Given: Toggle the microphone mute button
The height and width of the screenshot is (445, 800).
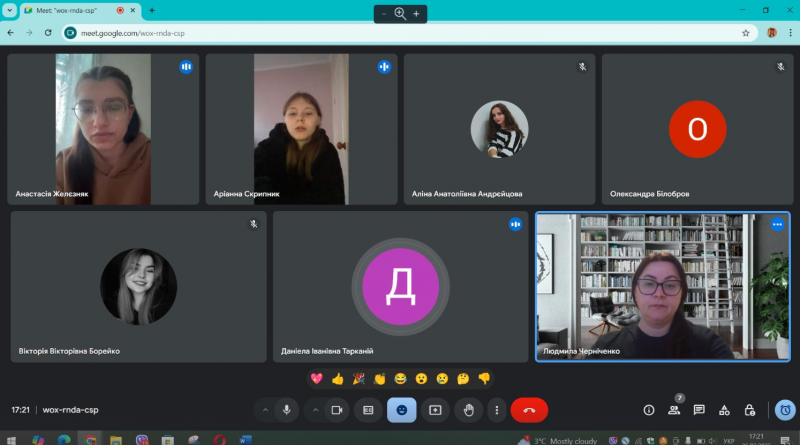Looking at the screenshot, I should (x=287, y=410).
